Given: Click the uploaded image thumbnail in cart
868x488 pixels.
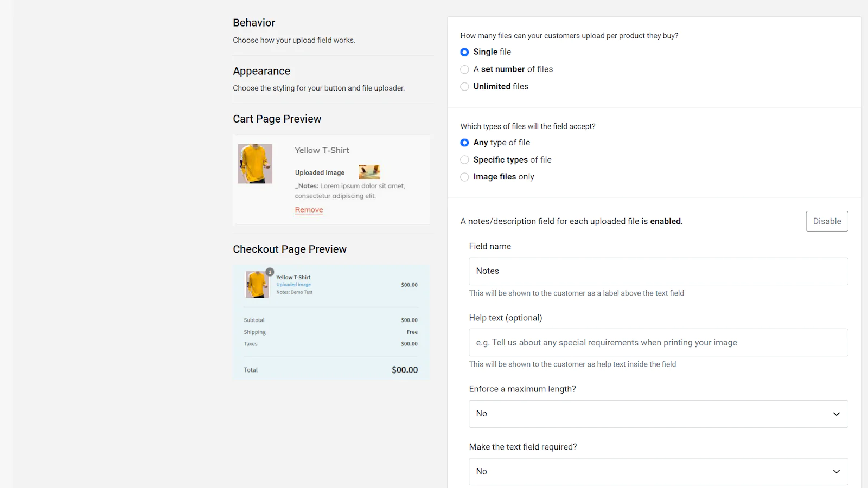Looking at the screenshot, I should (x=369, y=172).
